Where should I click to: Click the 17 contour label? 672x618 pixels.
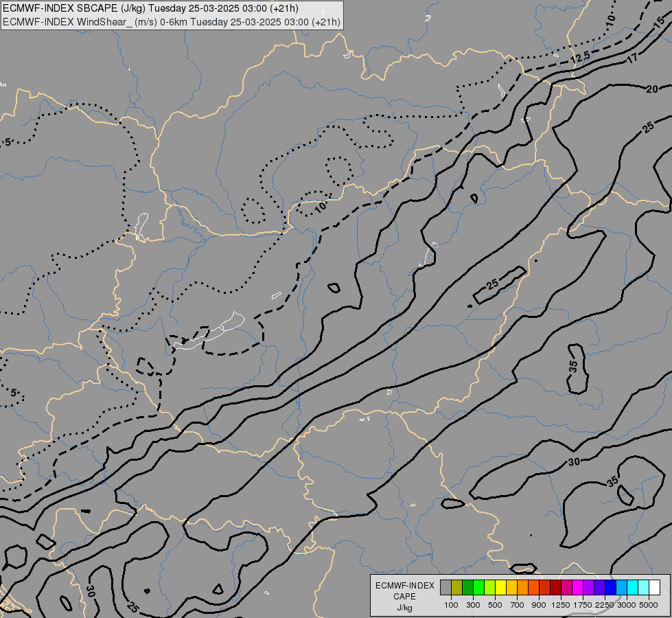(632, 58)
